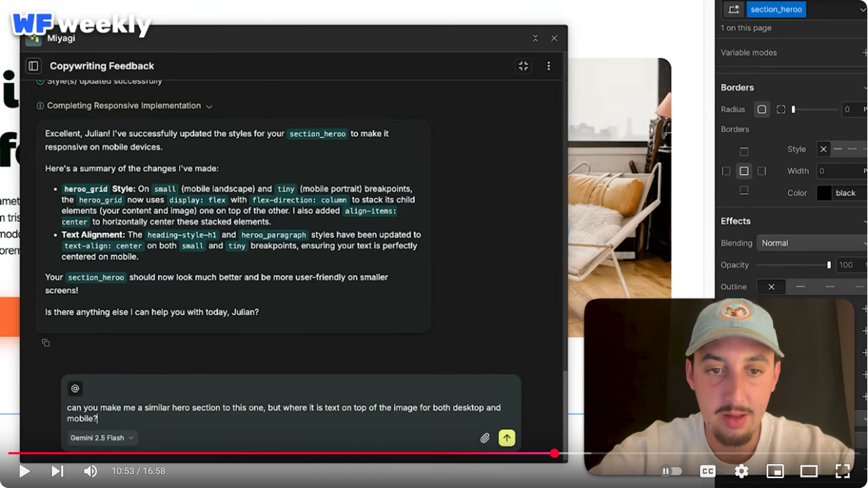Click the '1 on this page' text

coord(746,28)
